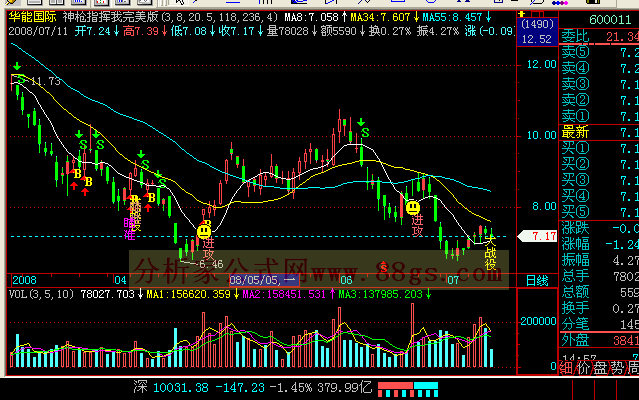Click the S sell signal beside 11.73 label
639x400 pixels.
[x=21, y=80]
